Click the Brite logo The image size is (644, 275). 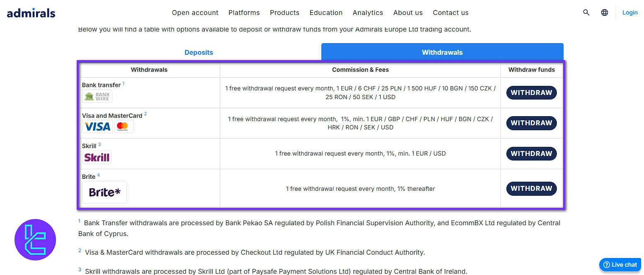[x=104, y=192]
